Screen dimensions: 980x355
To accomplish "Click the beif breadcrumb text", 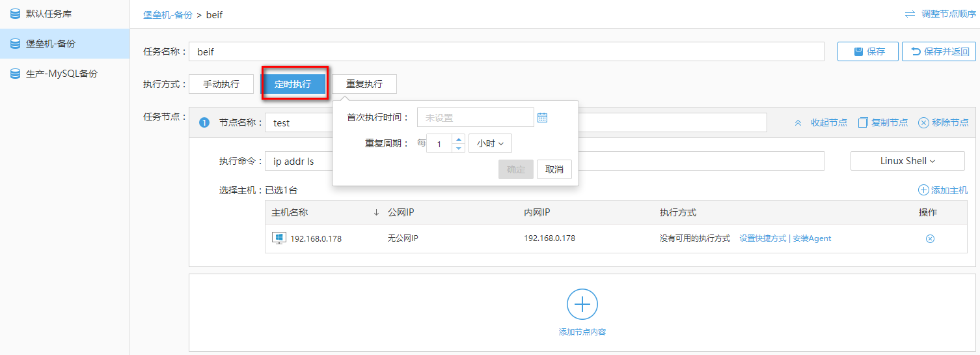I will point(214,14).
